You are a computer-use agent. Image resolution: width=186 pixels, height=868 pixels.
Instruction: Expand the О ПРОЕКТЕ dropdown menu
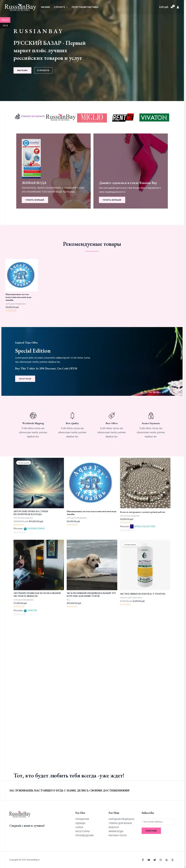(61, 7)
